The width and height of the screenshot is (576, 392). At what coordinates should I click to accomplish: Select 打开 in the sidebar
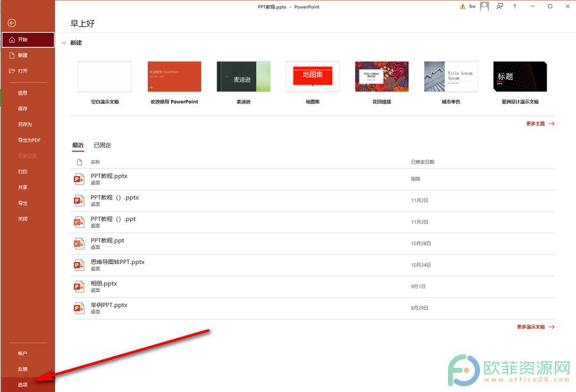[x=28, y=71]
